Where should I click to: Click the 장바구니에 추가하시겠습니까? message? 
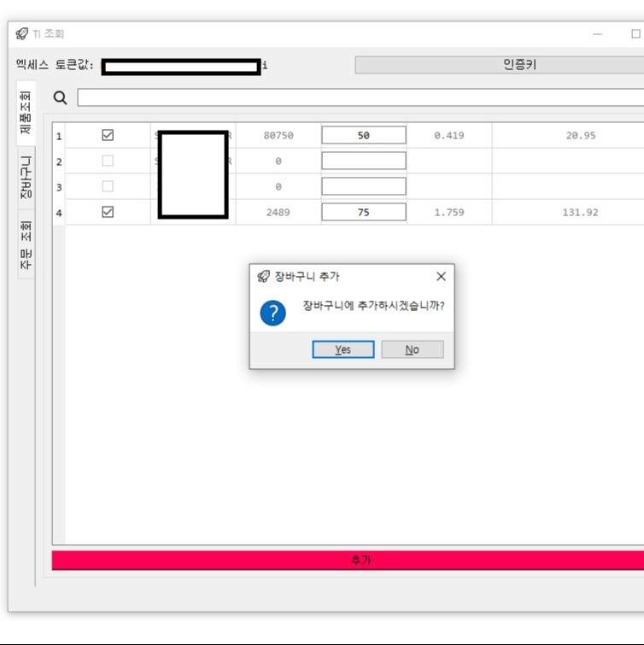click(373, 306)
